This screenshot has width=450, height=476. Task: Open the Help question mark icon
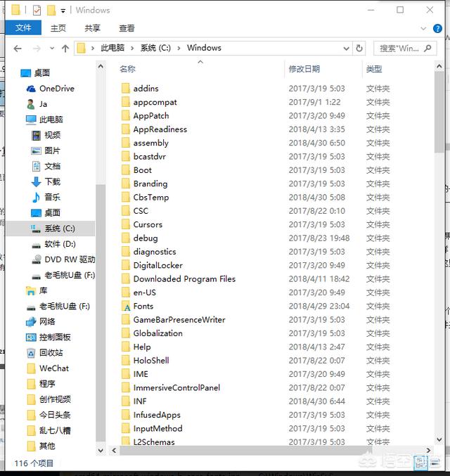pyautogui.click(x=437, y=29)
